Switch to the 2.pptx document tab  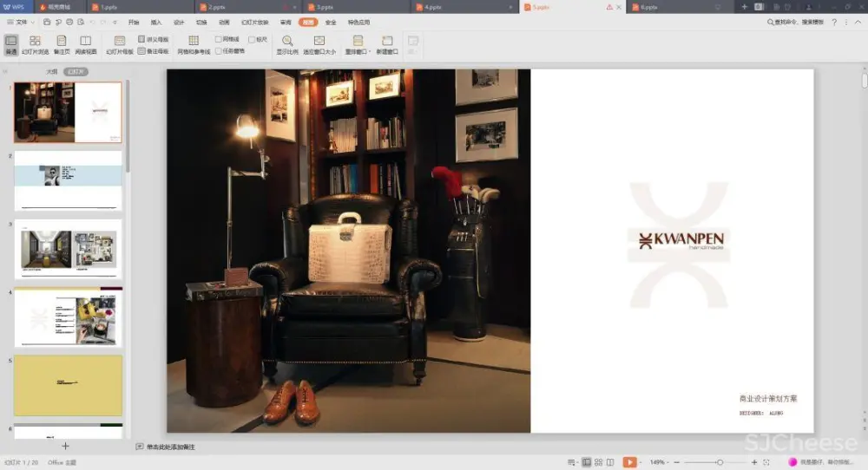tap(217, 7)
